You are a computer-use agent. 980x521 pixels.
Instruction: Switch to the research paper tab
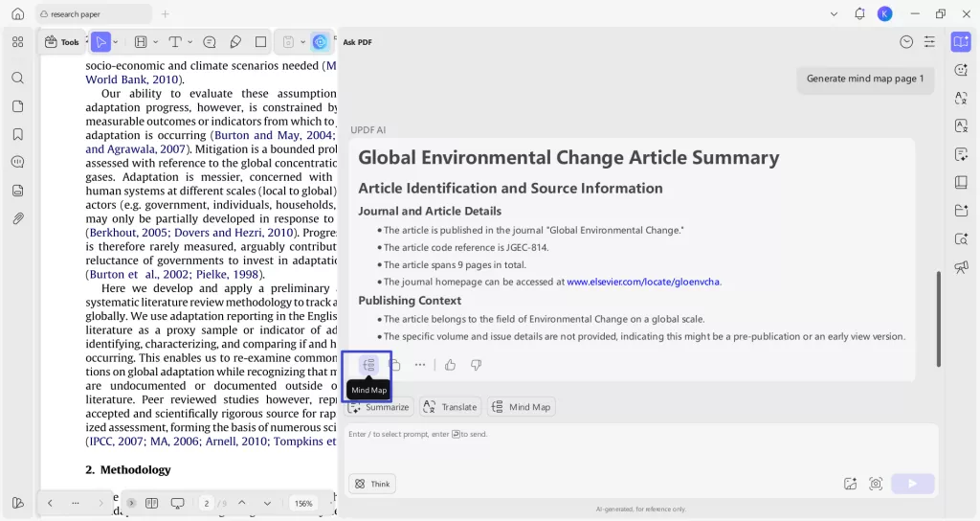(93, 14)
